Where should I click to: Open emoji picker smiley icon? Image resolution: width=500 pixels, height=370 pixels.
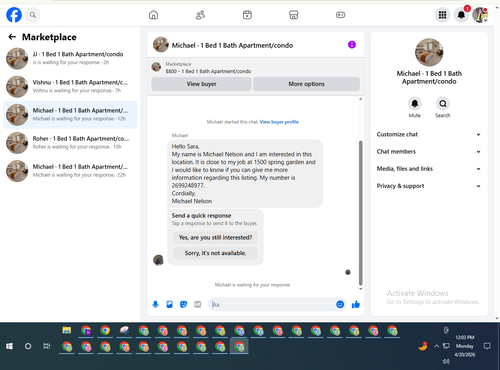pos(340,304)
